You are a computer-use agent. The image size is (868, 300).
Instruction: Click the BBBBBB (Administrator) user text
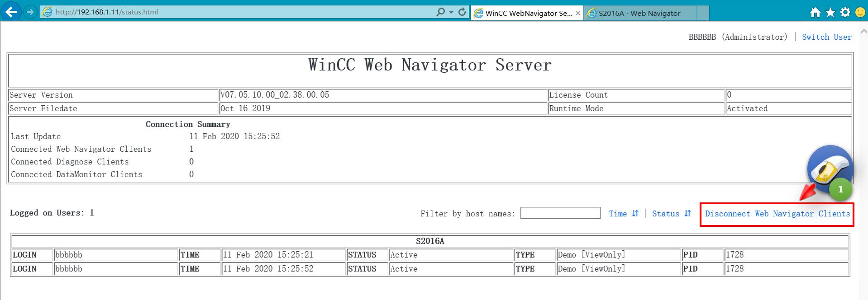click(738, 37)
